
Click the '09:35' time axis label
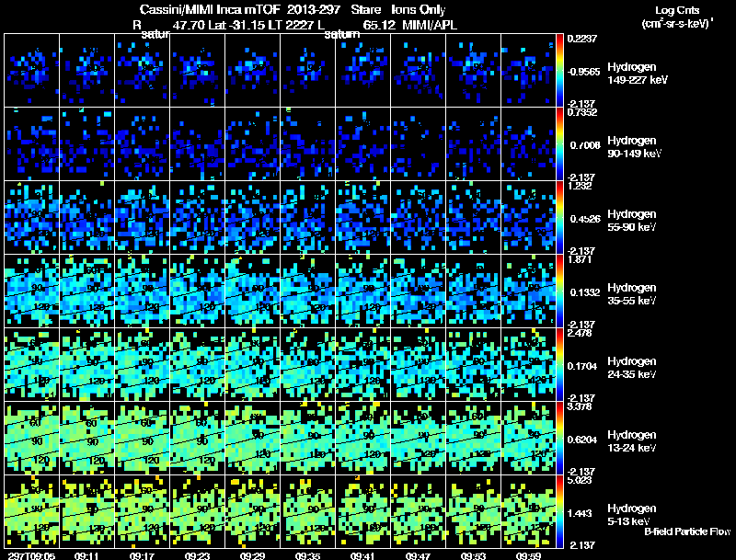tap(307, 556)
